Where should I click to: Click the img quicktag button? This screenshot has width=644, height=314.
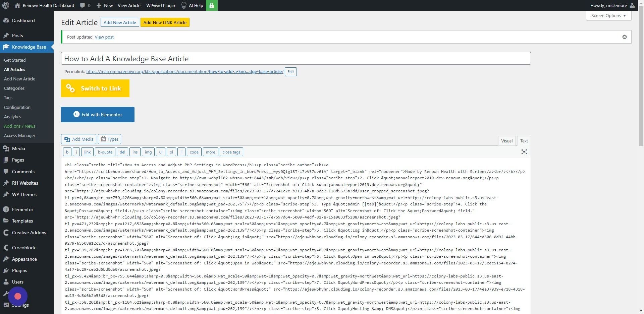point(148,152)
